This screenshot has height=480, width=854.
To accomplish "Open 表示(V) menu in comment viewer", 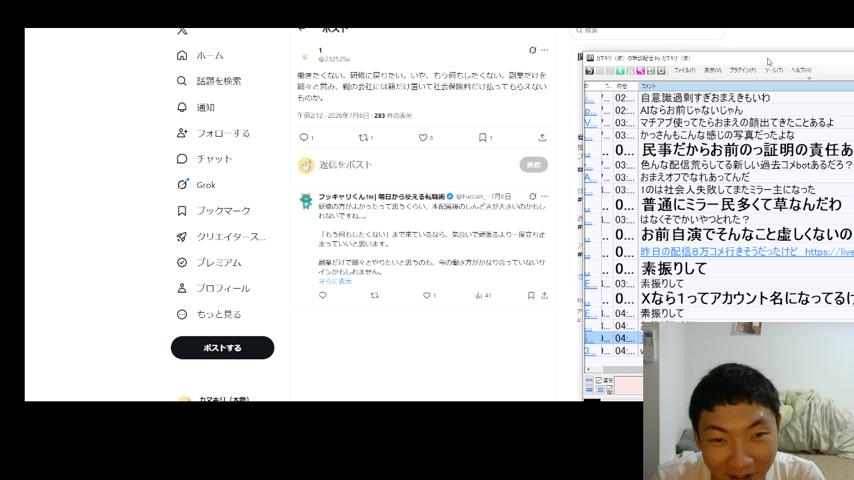I will click(x=712, y=70).
